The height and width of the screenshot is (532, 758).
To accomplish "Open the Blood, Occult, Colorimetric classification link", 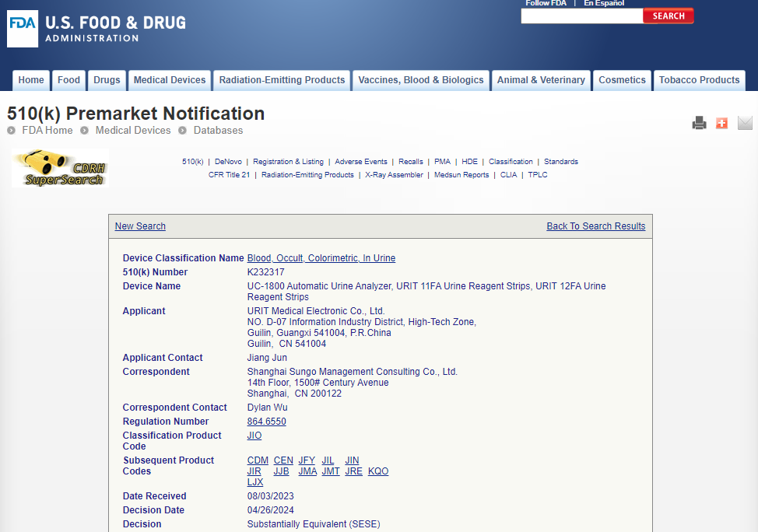I will point(321,258).
